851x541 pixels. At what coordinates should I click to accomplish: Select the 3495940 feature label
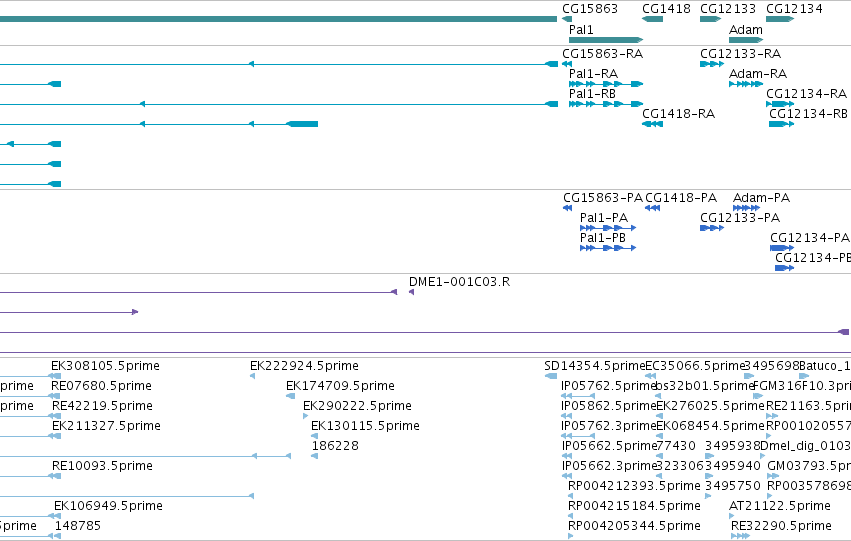click(733, 466)
